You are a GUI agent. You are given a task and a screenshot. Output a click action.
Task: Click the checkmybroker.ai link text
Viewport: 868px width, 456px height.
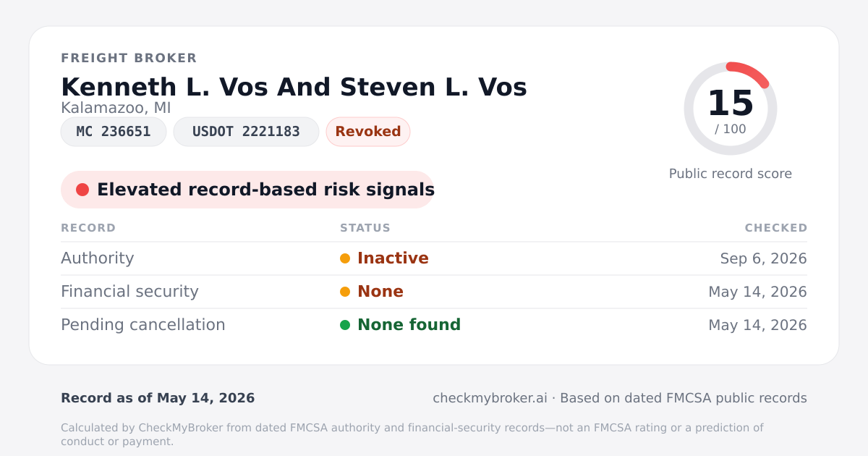point(490,398)
